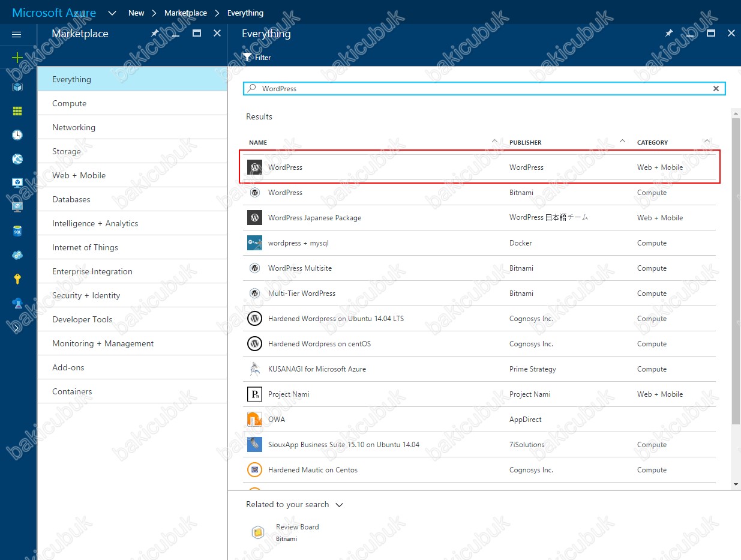Sort results by the PUBLISHER column chevron
This screenshot has height=560, width=741.
[622, 142]
